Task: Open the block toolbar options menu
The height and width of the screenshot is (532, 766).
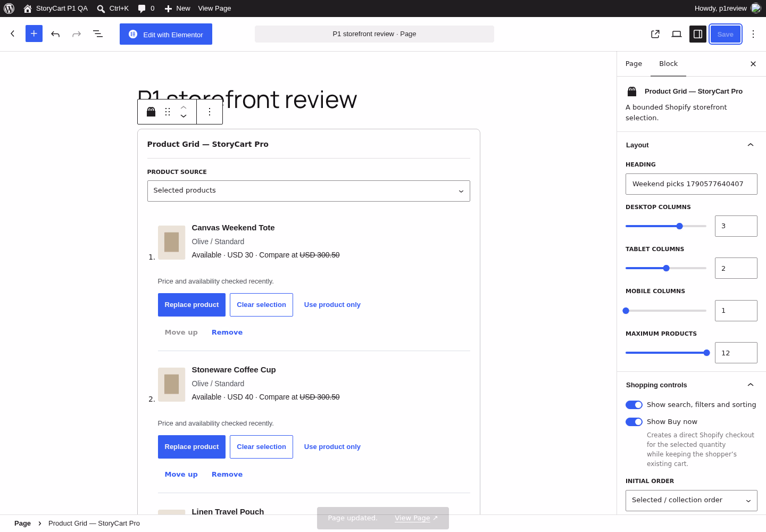Action: 210,112
